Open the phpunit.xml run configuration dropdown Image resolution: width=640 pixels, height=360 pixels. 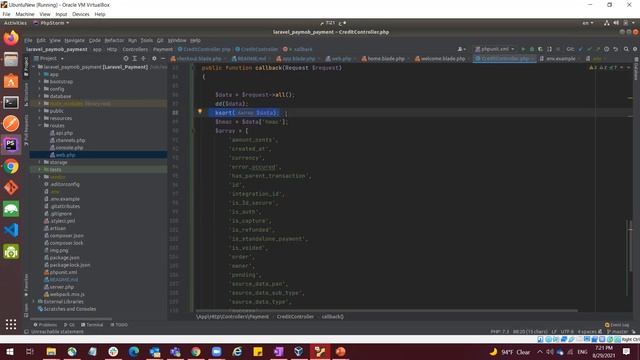494,49
